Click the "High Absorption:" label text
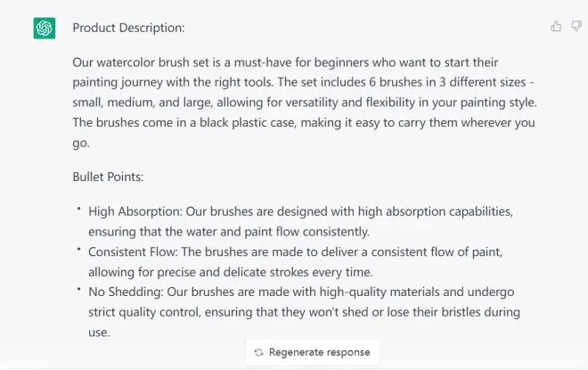Screen dimensions: 588x370 (135, 211)
